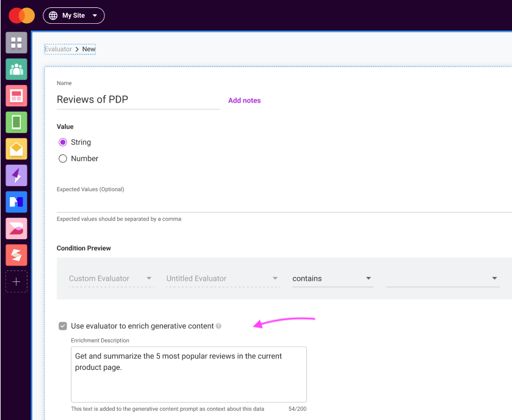Select the Number value radio button

63,158
